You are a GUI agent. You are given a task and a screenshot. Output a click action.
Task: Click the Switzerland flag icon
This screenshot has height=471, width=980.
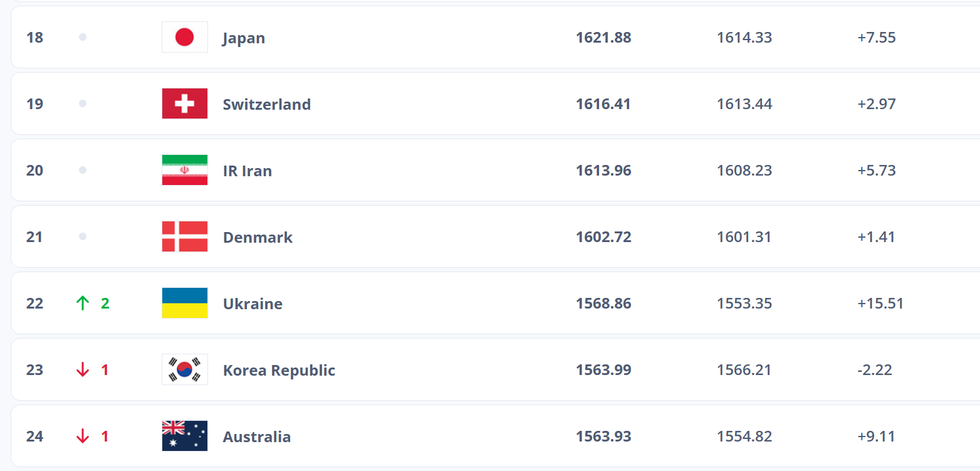185,103
